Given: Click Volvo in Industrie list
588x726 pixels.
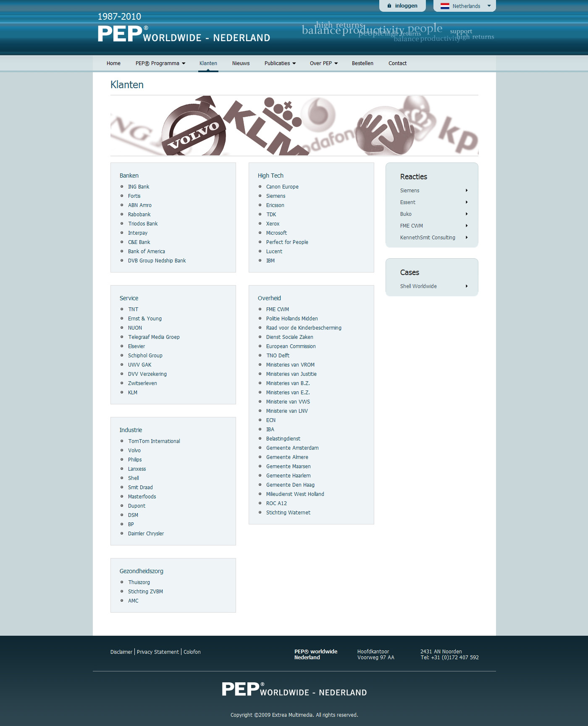Looking at the screenshot, I should point(134,451).
